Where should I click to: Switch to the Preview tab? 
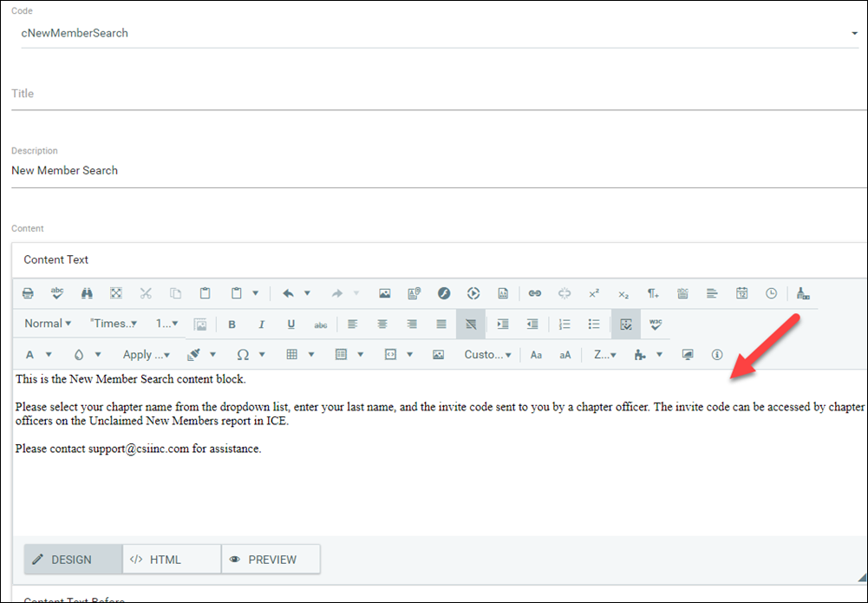point(271,560)
